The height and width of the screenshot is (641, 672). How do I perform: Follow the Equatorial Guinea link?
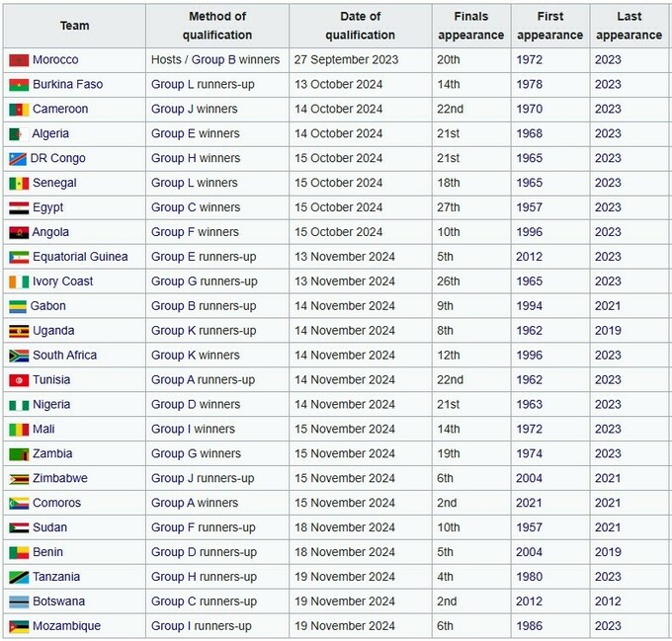point(80,257)
